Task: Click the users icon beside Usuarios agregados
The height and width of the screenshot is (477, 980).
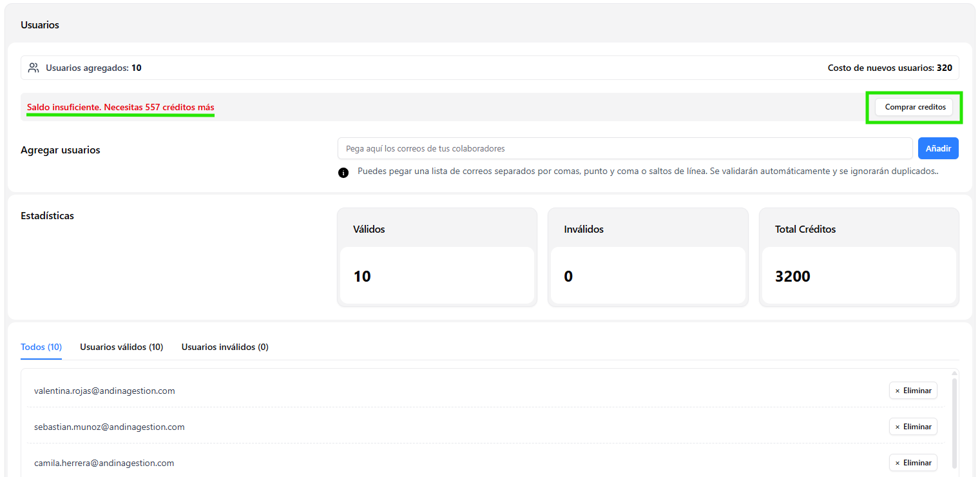Action: (x=34, y=68)
